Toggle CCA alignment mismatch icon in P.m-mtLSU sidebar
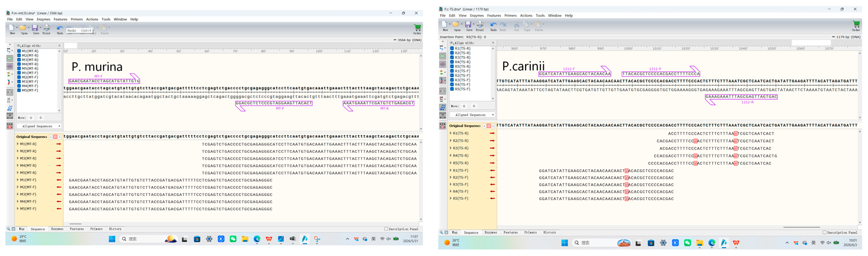Screen dimensions: 868x256 coord(10,126)
